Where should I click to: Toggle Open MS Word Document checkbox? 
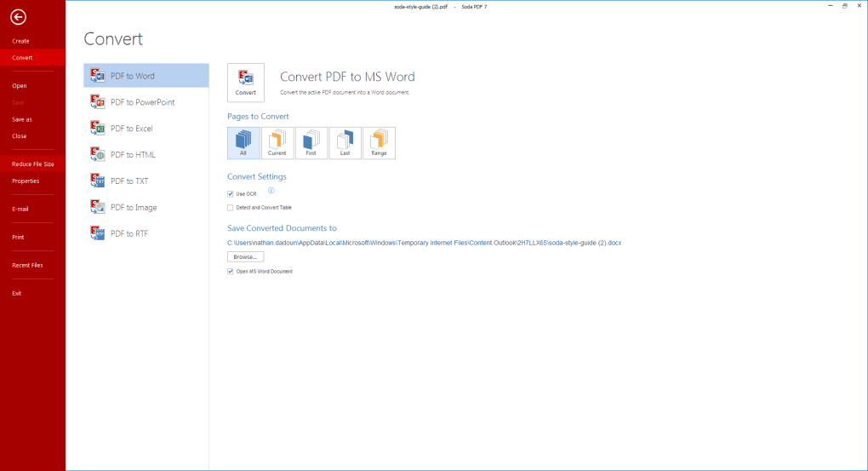231,272
